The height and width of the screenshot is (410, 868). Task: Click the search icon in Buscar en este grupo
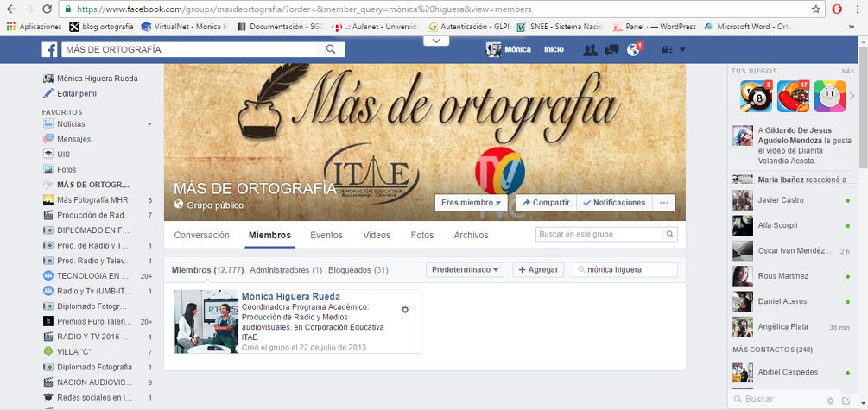pyautogui.click(x=670, y=235)
